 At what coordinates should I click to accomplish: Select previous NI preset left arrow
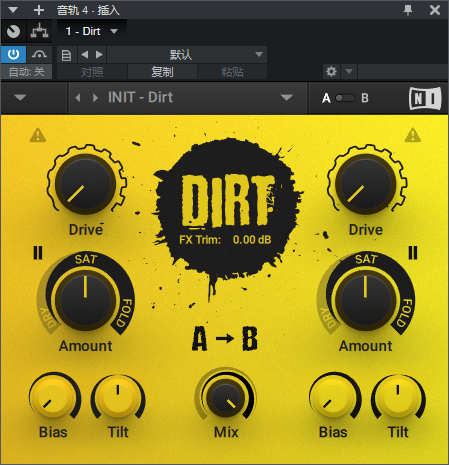coord(78,98)
